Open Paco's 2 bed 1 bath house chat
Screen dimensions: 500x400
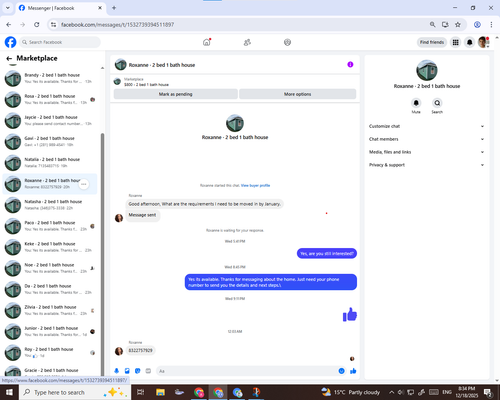50,226
